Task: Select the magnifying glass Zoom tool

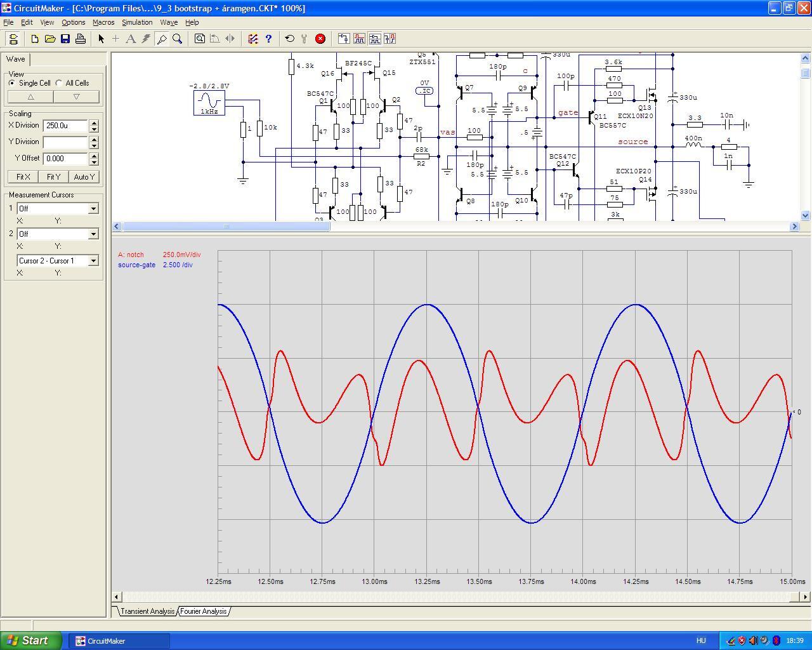Action: 178,39
